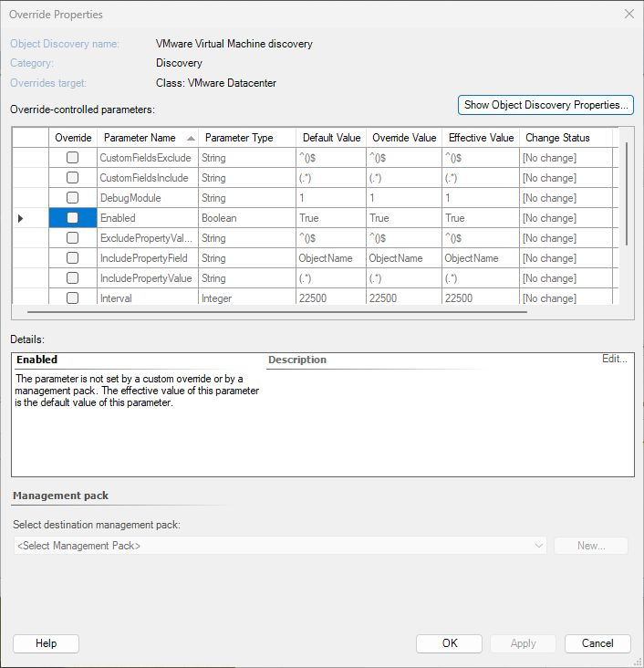
Task: Click Effective Value ObjectName cell
Action: pos(481,257)
